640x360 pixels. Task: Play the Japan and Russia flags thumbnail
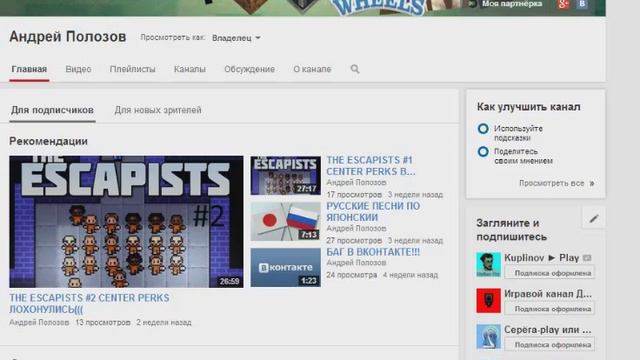(285, 222)
